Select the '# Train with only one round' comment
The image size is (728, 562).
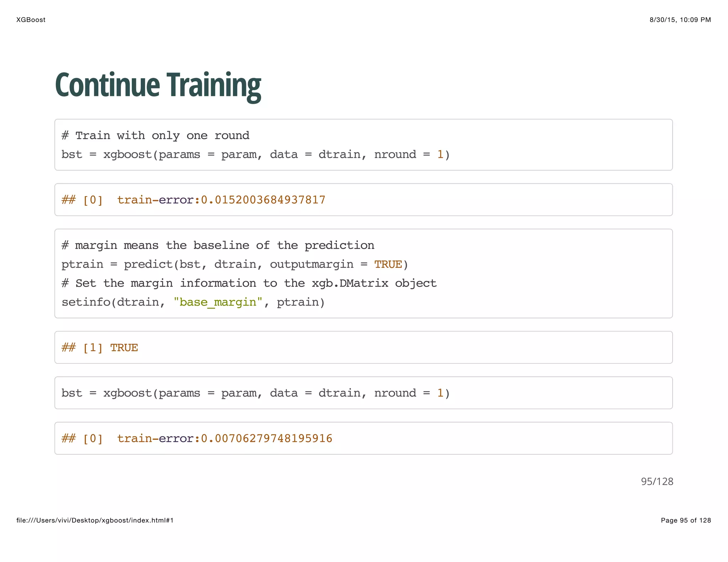click(155, 136)
